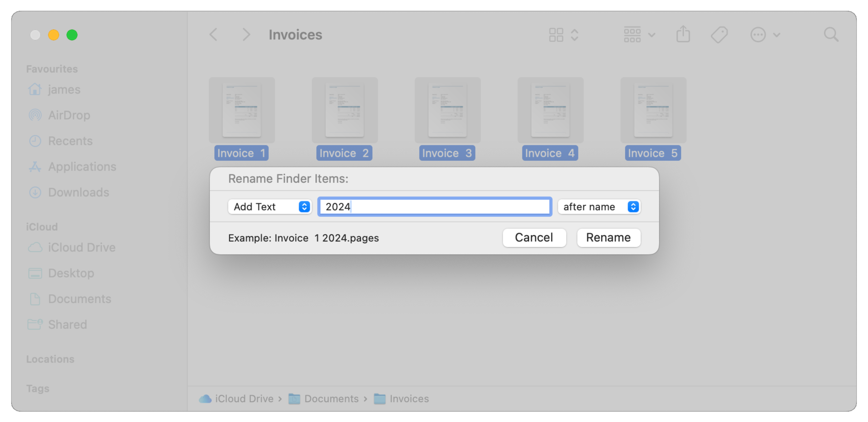Click the forward navigation arrow

point(246,35)
